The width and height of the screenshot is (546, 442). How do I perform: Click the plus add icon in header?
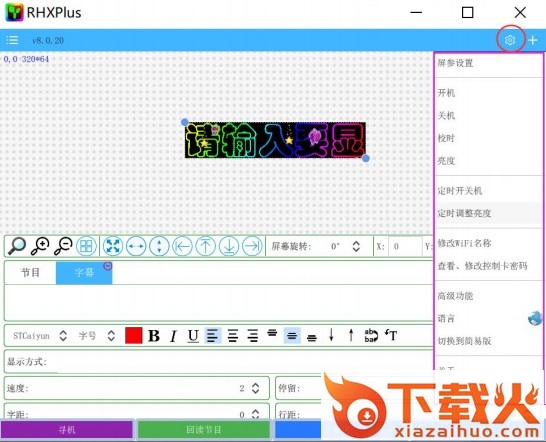click(x=532, y=40)
